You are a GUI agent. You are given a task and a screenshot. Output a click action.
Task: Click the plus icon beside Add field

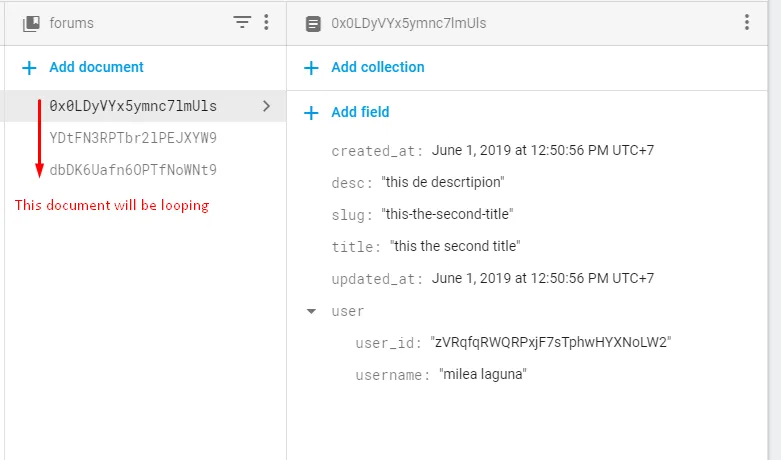[311, 113]
